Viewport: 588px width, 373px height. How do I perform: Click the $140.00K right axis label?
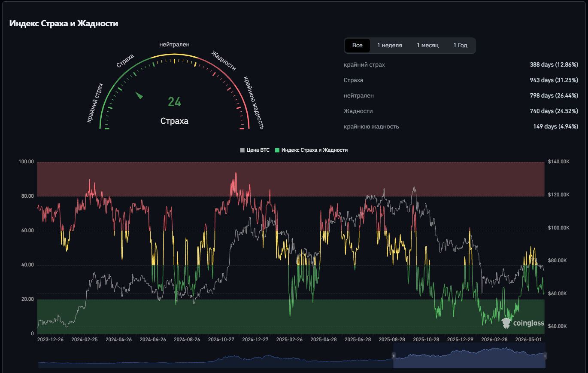[558, 162]
